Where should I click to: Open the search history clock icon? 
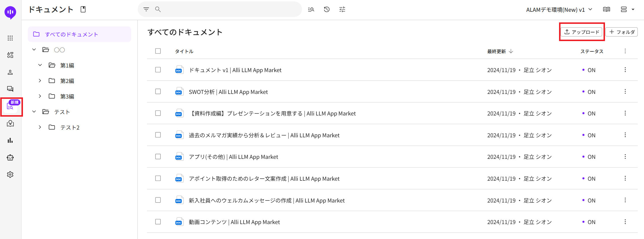point(327,9)
